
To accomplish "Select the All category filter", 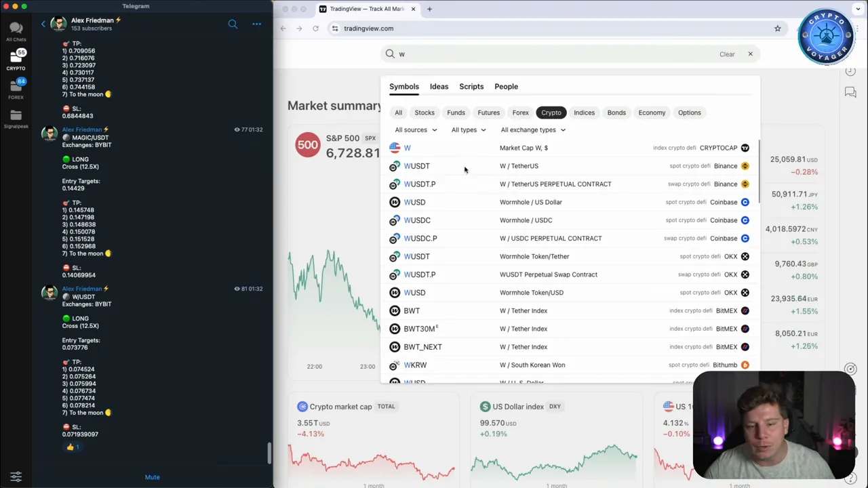I will (399, 113).
